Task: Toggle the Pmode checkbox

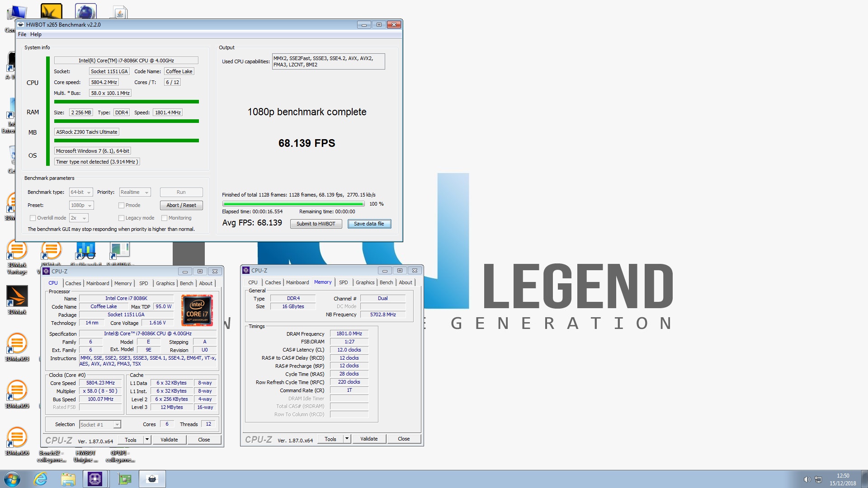Action: pyautogui.click(x=121, y=205)
